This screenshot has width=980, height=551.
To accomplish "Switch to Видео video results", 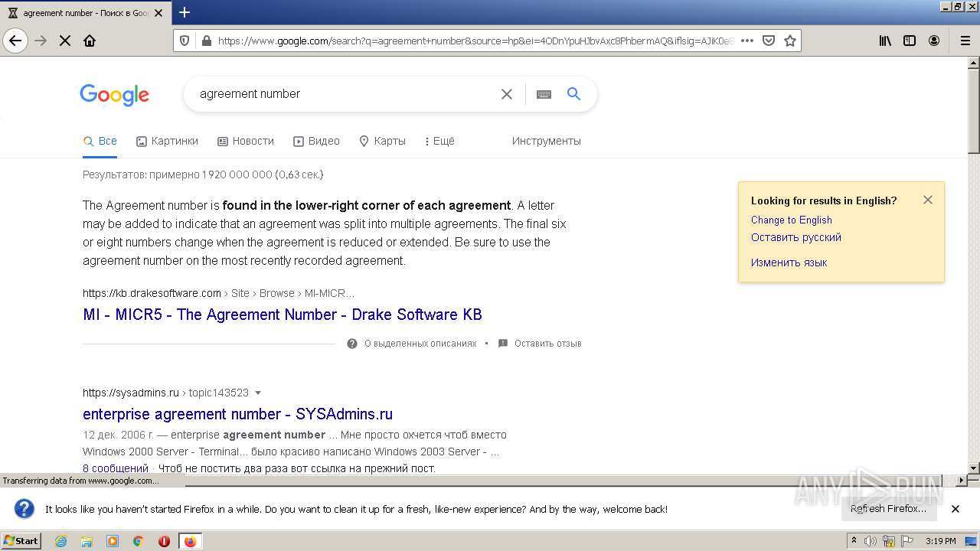I will [x=316, y=141].
